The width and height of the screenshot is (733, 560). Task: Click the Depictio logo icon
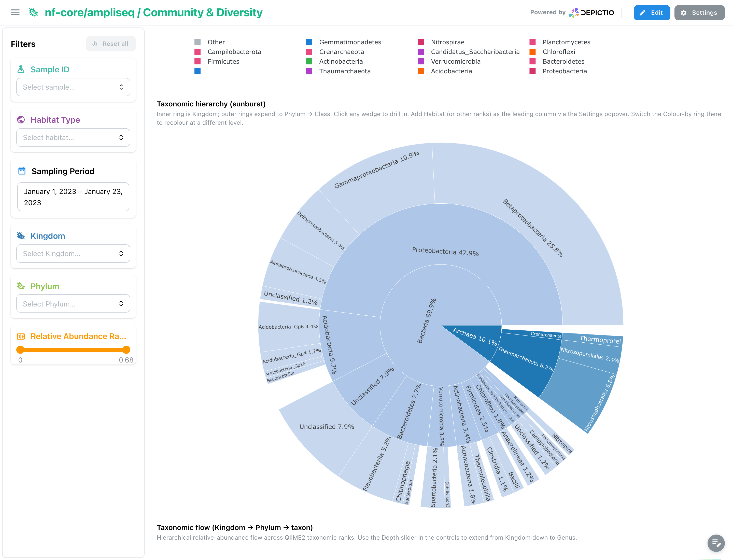(x=573, y=13)
